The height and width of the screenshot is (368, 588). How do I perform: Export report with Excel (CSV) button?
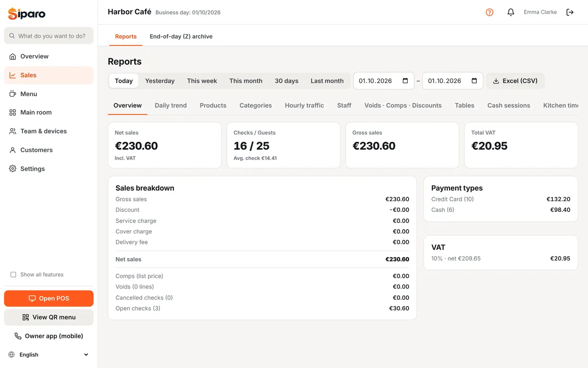coord(515,81)
